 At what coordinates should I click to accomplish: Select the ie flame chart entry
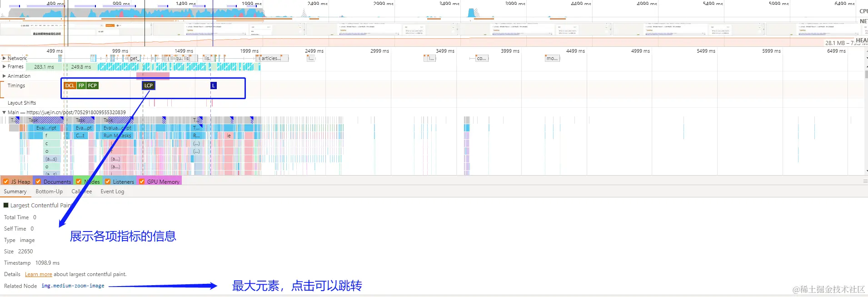tap(229, 136)
